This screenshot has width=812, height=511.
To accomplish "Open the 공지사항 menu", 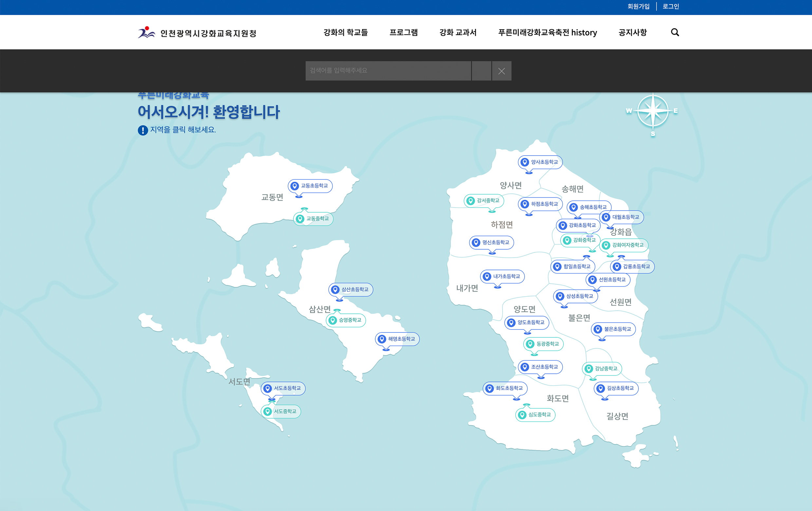I will [x=633, y=32].
